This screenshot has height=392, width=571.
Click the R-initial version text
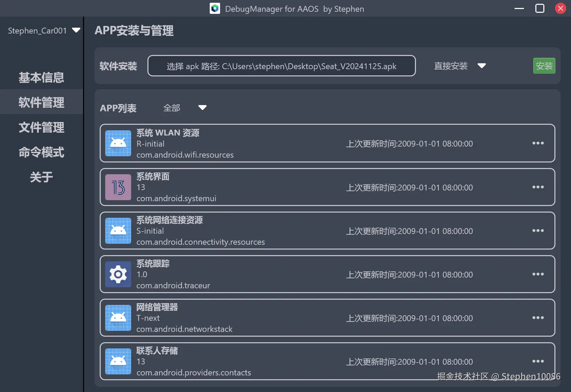click(x=151, y=144)
